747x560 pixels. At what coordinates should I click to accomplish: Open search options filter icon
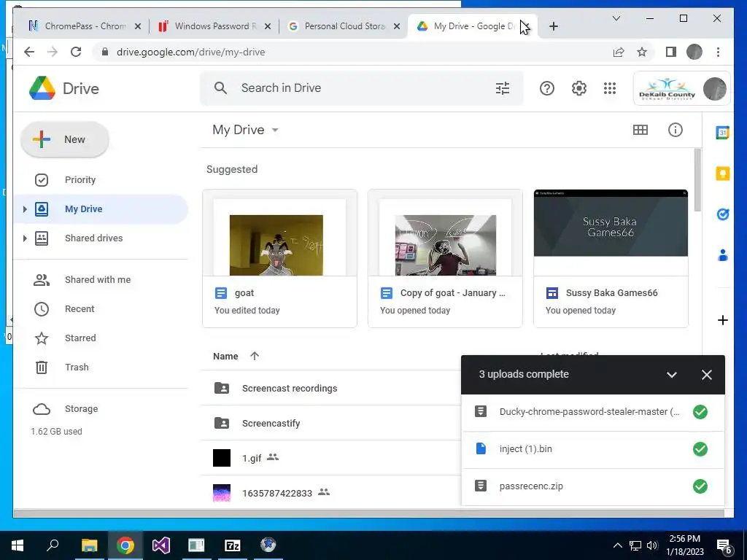(502, 88)
